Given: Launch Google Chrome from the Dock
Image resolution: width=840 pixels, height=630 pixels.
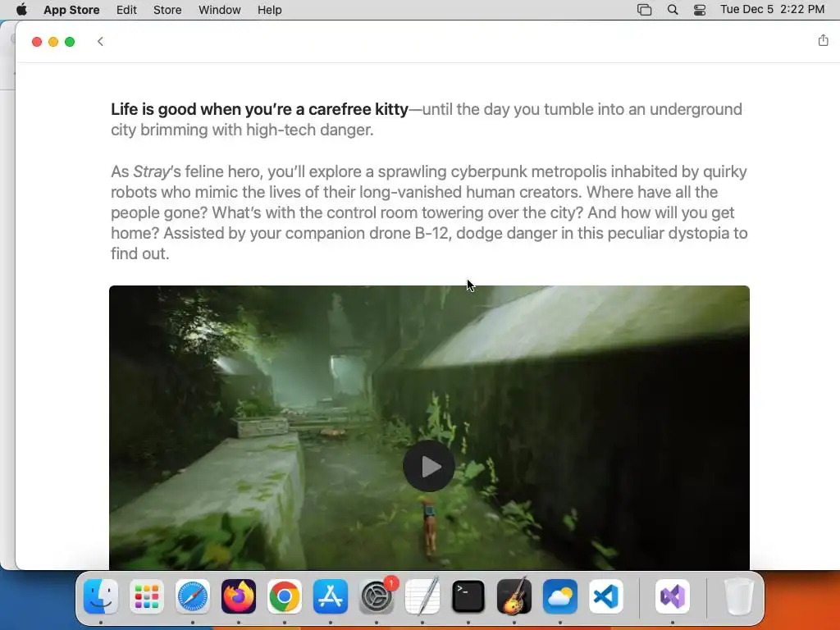Looking at the screenshot, I should 285,596.
